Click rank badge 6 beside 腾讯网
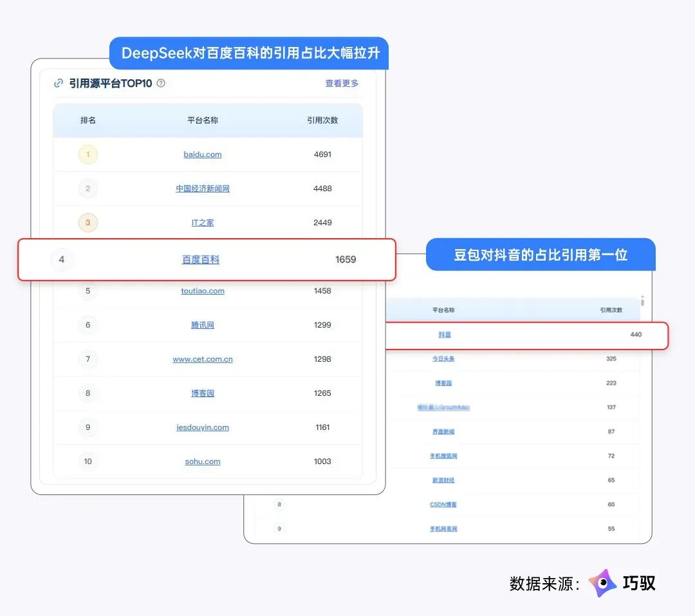This screenshot has width=695, height=616. (88, 325)
